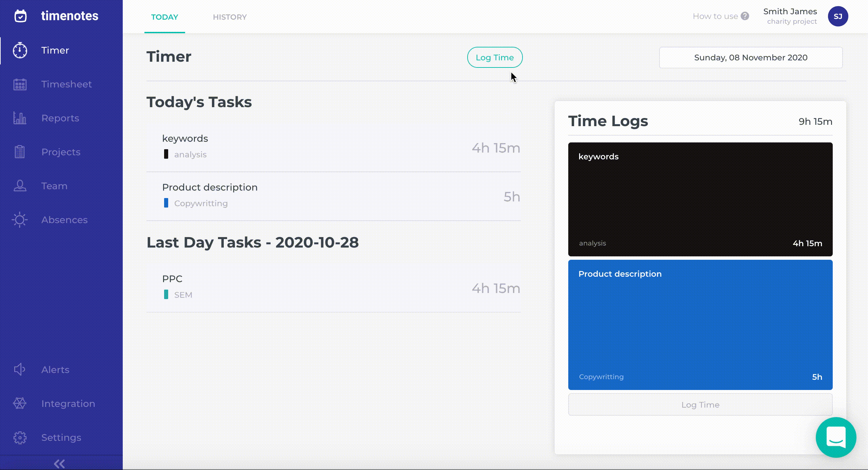Open the date picker showing Sunday, 08 November 2020
The width and height of the screenshot is (868, 470).
point(751,58)
